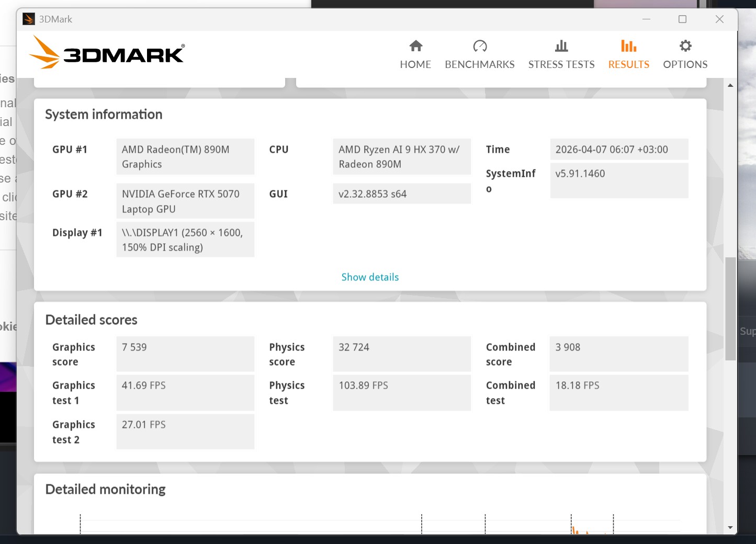Click the Combined test 18.18 FPS value
This screenshot has height=544, width=756.
tap(619, 392)
